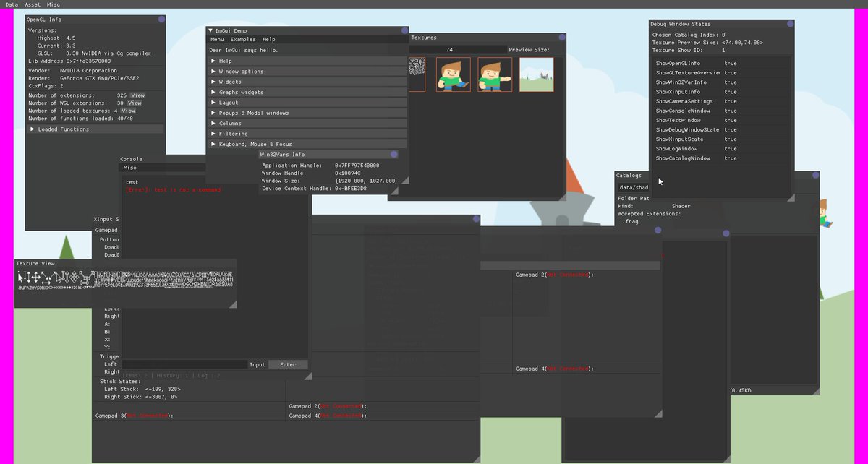Close the ImGui Demo window via its circle
Image resolution: width=868 pixels, height=464 pixels.
(405, 31)
